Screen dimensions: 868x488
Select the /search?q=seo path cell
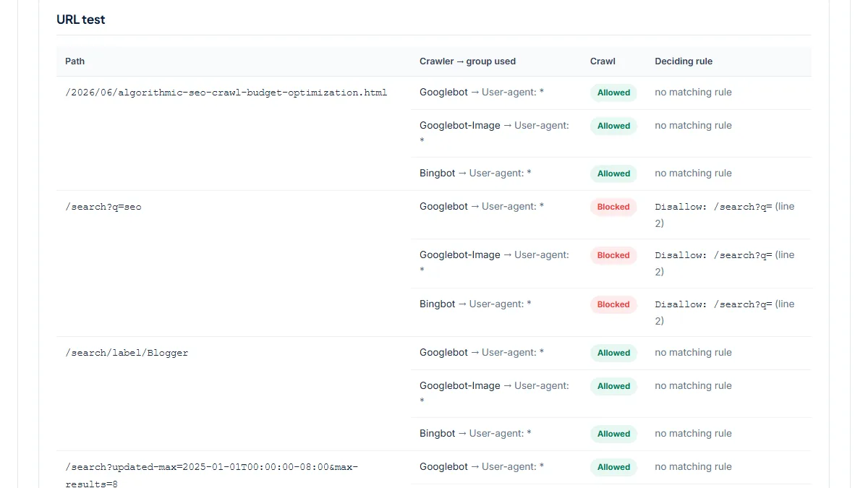[103, 207]
